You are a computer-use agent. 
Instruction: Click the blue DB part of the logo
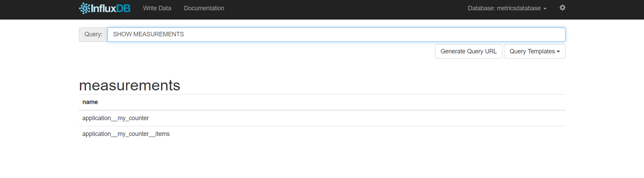(x=123, y=9)
